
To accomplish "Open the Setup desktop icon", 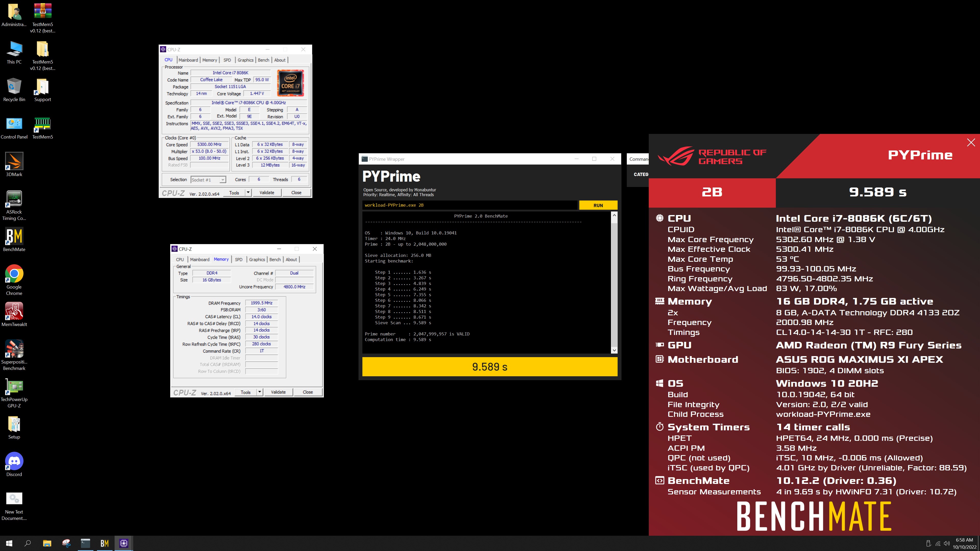I will click(x=14, y=428).
